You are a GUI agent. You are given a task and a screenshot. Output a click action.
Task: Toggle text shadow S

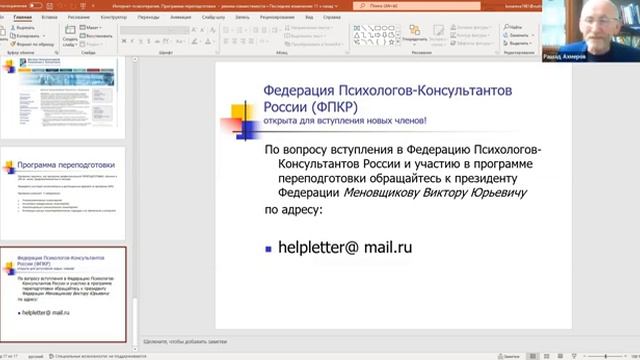tap(149, 41)
